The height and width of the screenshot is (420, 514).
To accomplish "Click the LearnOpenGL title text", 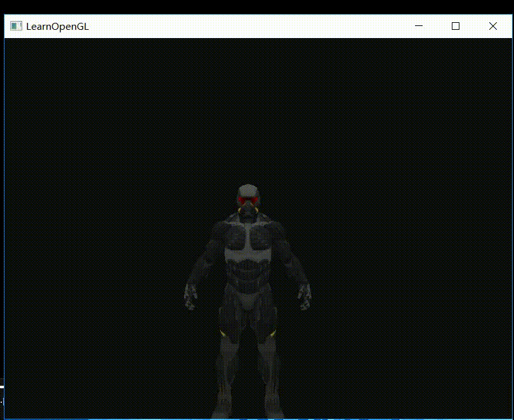I will tap(57, 27).
